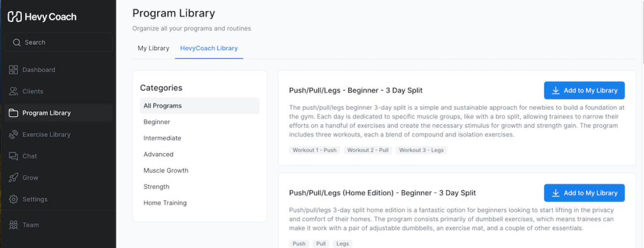Open Push/Pull/Legs (Home Edition) program title
This screenshot has width=644, height=248.
coord(382,193)
